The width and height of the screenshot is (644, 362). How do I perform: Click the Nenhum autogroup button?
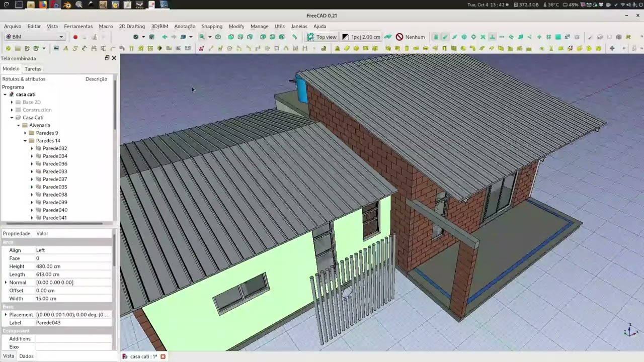click(x=410, y=37)
